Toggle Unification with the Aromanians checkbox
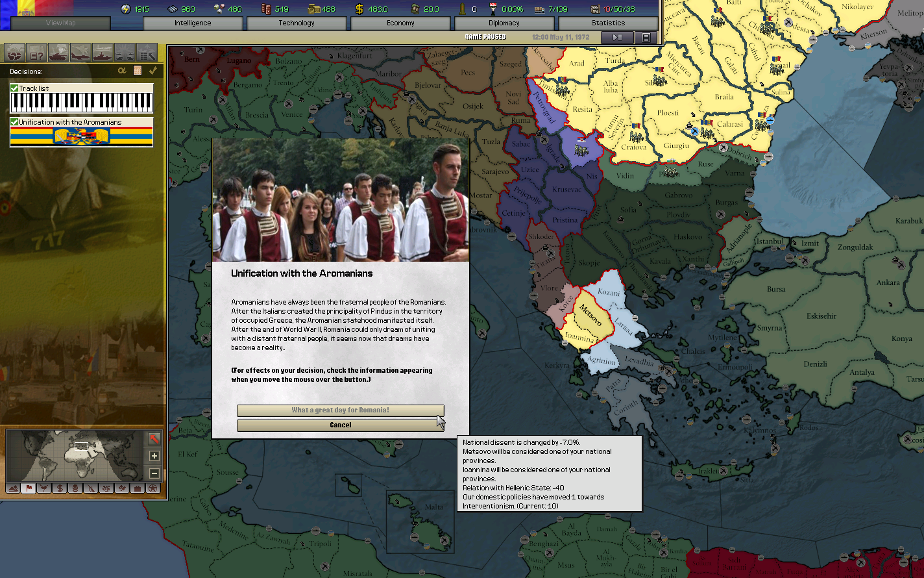This screenshot has height=578, width=924. click(14, 122)
